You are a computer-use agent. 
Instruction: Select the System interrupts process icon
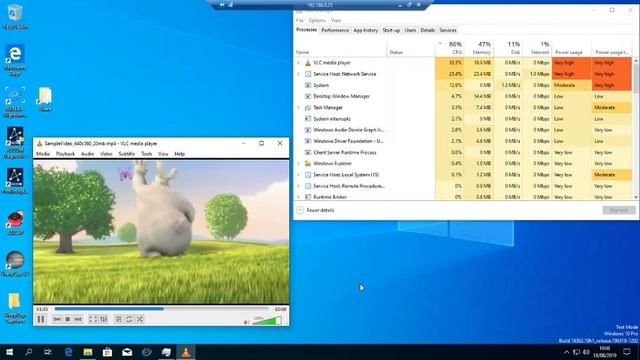(x=308, y=119)
